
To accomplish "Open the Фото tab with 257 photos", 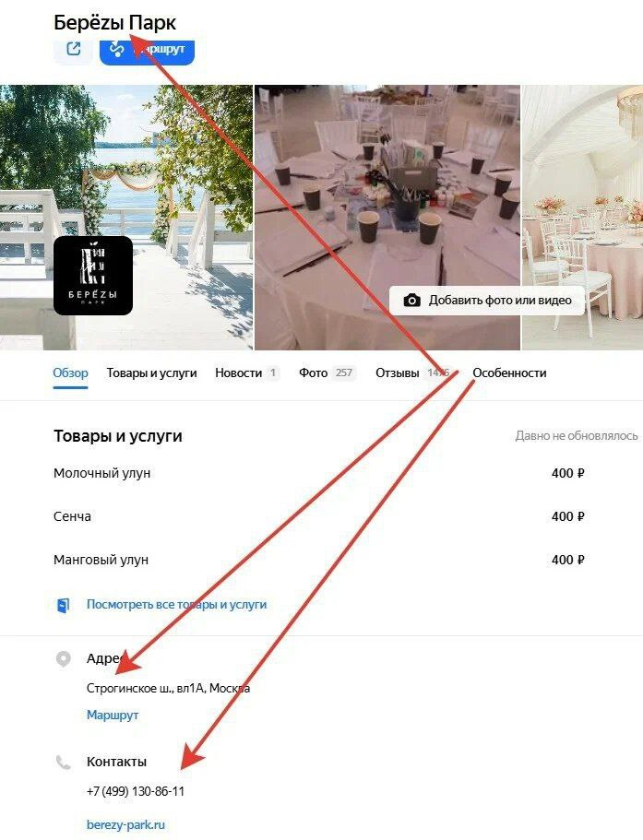I will (x=327, y=373).
